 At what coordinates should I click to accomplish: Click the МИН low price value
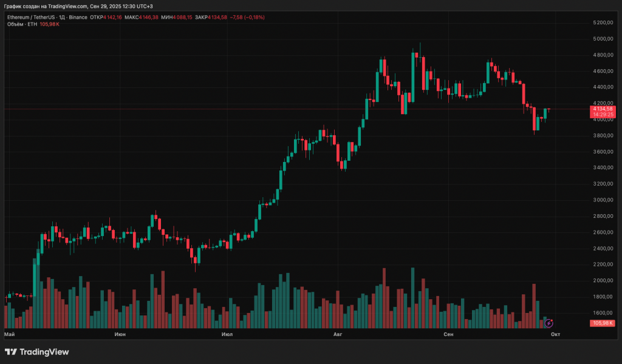click(x=182, y=17)
